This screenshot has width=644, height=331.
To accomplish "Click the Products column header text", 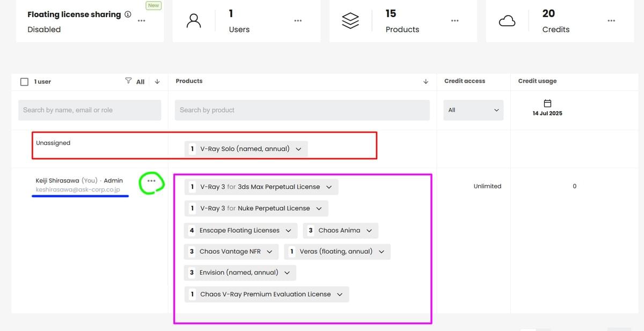I will (189, 81).
